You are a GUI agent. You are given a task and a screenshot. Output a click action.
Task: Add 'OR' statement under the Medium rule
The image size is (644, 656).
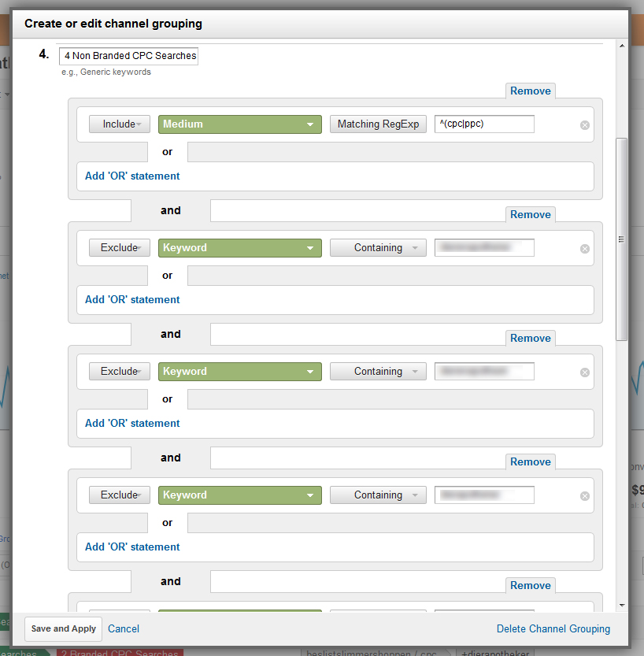click(132, 176)
